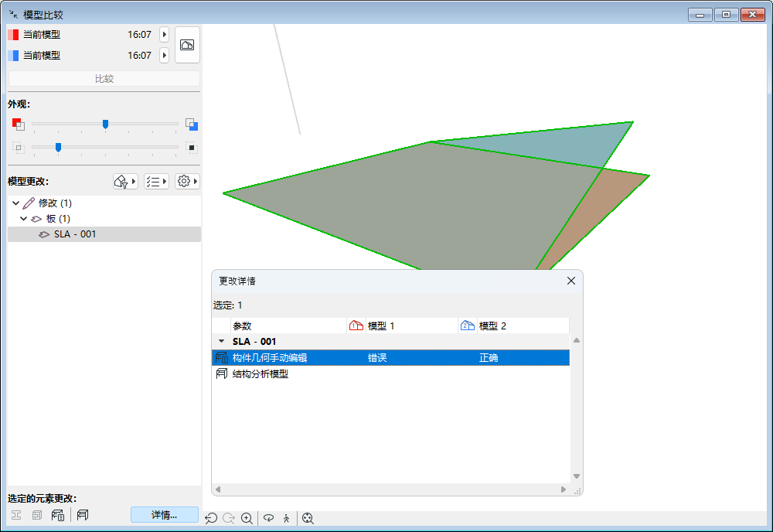Click the details scroll right arrow

point(564,489)
